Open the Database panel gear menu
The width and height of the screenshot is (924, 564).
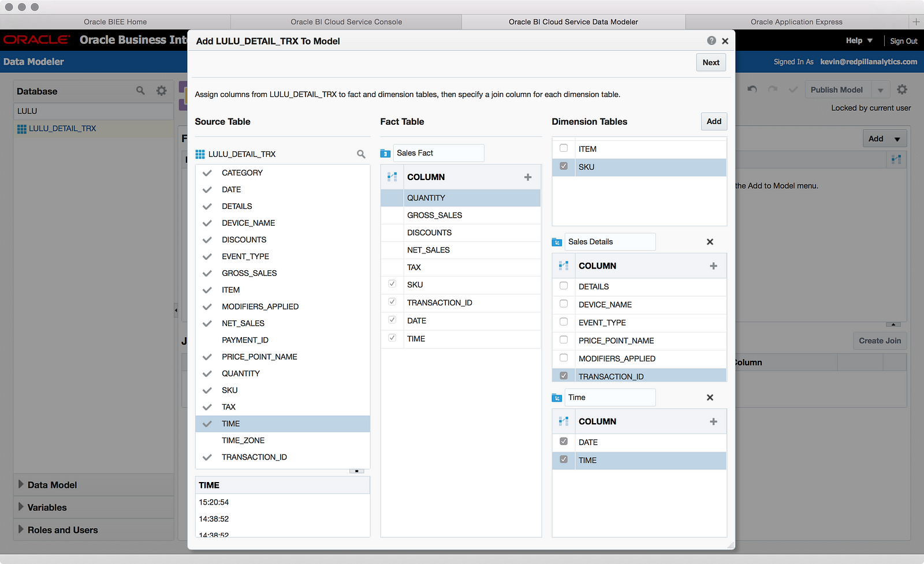click(162, 91)
